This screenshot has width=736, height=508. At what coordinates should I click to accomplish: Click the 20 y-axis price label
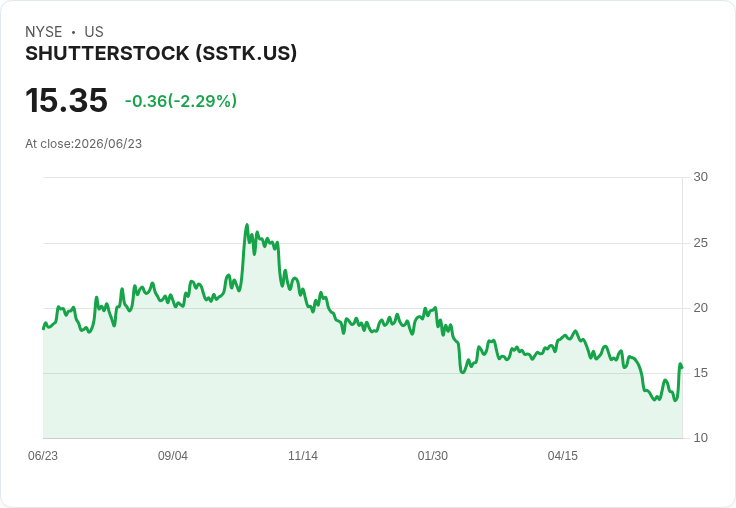700,308
